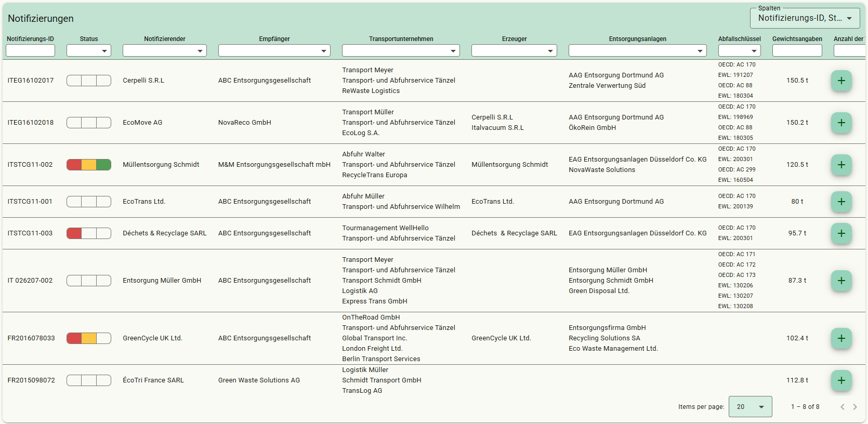Click the Notifizierungs-ID column header

point(30,39)
